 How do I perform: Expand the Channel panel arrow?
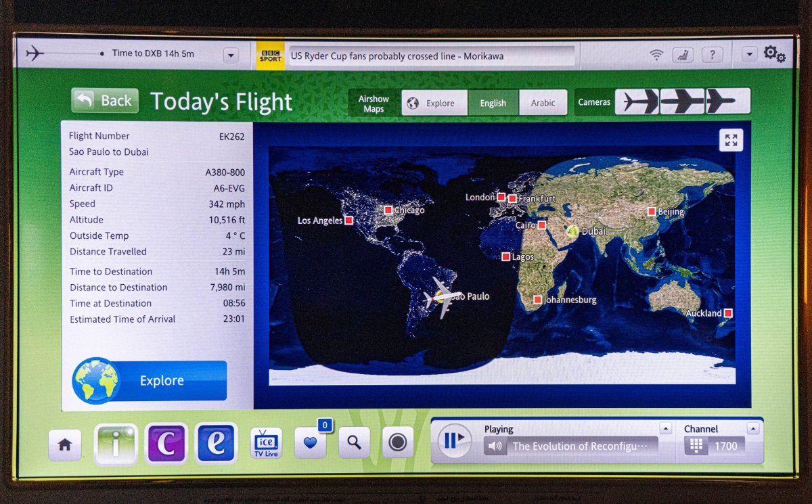point(752,428)
